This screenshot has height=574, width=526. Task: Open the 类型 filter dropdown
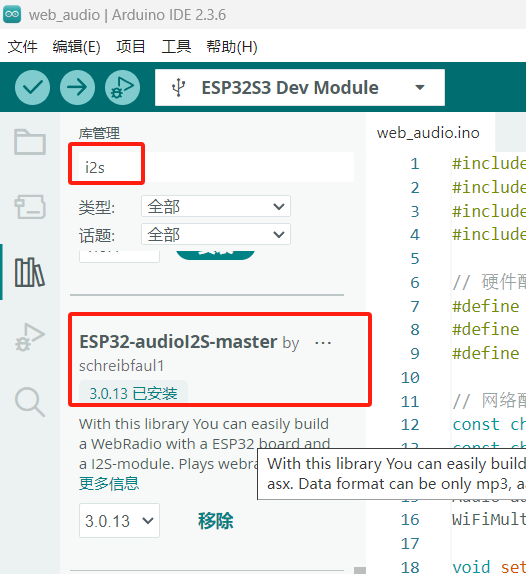click(x=216, y=206)
